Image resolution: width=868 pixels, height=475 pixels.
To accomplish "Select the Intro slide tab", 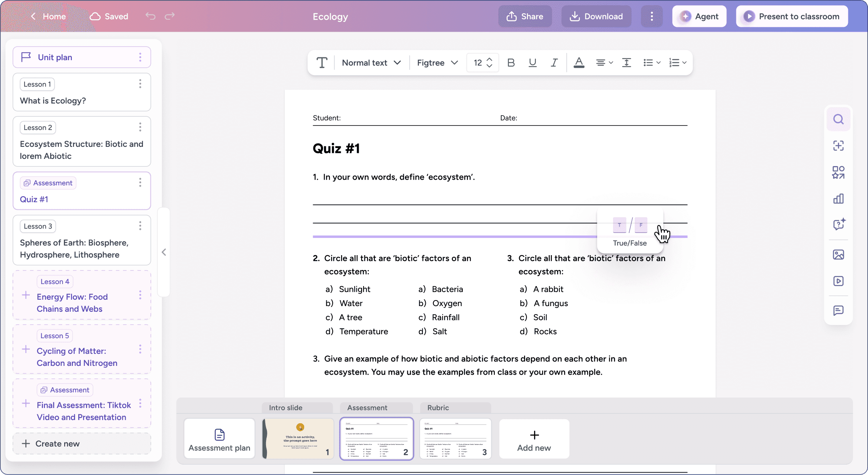I will [x=286, y=408].
